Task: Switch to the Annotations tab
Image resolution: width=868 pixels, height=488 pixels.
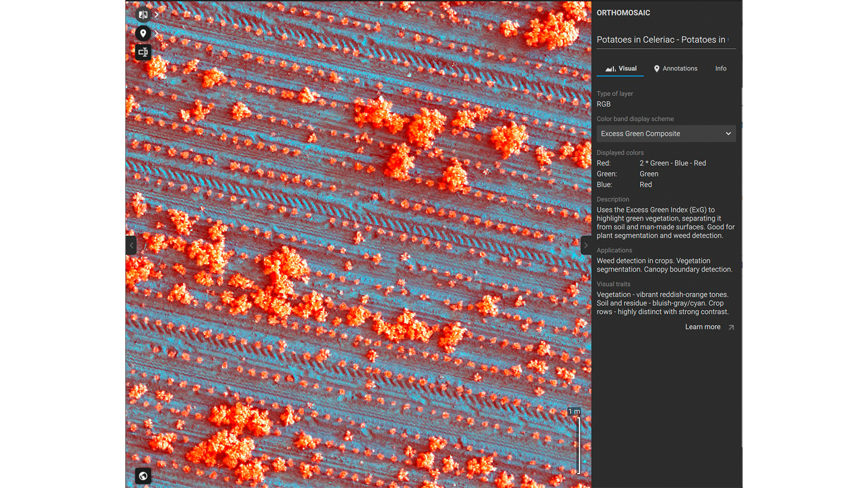Action: click(x=675, y=69)
